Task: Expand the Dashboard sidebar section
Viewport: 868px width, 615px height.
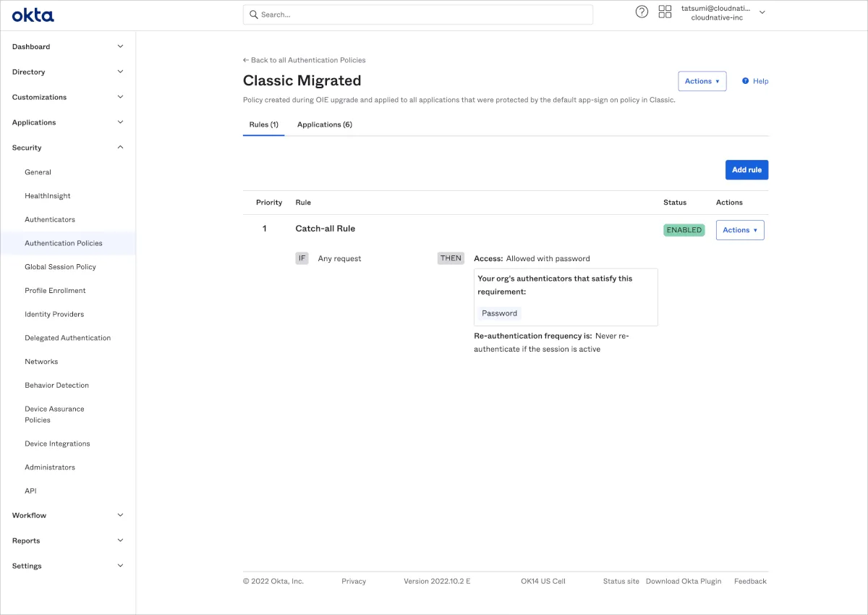Action: tap(120, 46)
